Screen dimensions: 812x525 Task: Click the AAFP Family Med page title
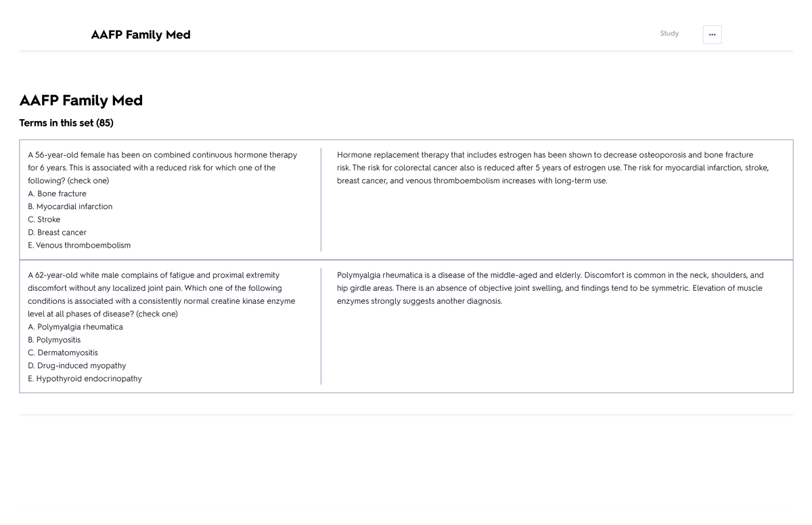[81, 100]
